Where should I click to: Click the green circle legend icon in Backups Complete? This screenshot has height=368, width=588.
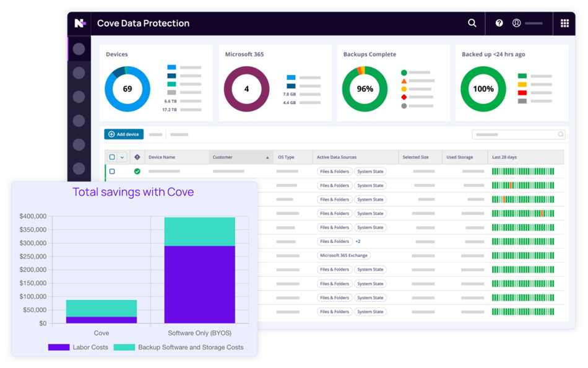pos(404,72)
